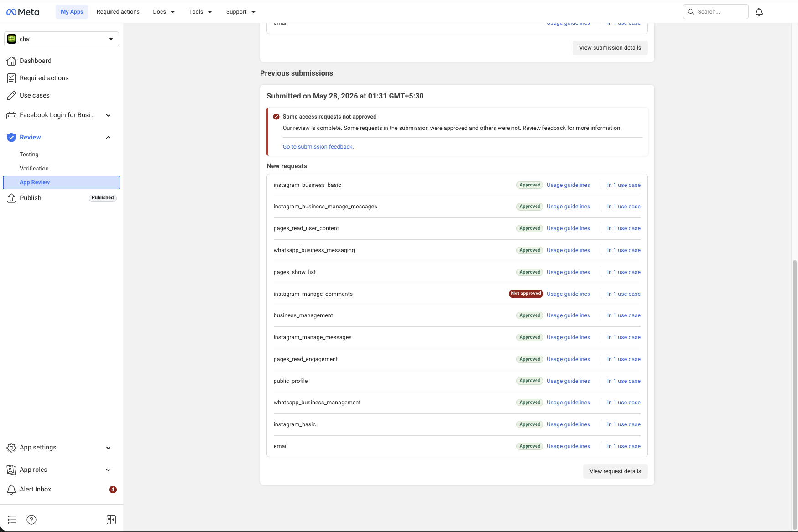This screenshot has height=532, width=798.
Task: Click View request details button
Action: pyautogui.click(x=615, y=471)
